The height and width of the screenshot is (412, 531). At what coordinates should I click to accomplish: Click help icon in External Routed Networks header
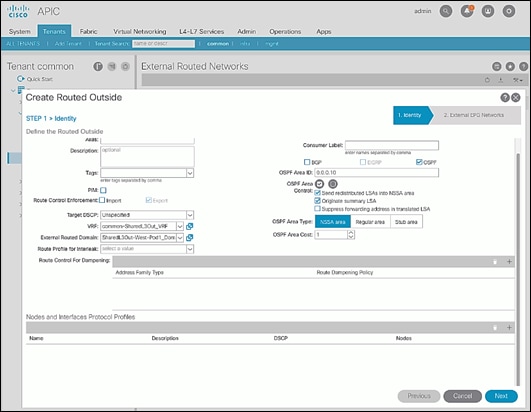pyautogui.click(x=523, y=66)
